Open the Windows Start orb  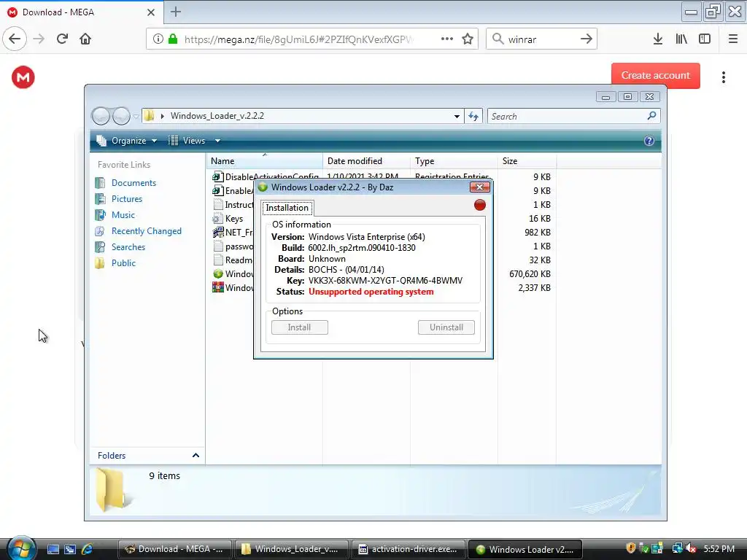pyautogui.click(x=21, y=548)
